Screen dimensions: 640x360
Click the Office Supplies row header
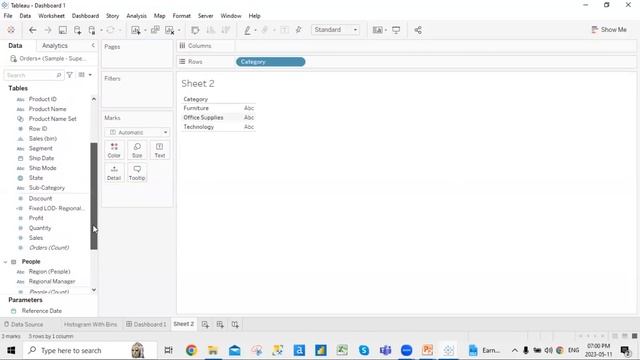203,118
